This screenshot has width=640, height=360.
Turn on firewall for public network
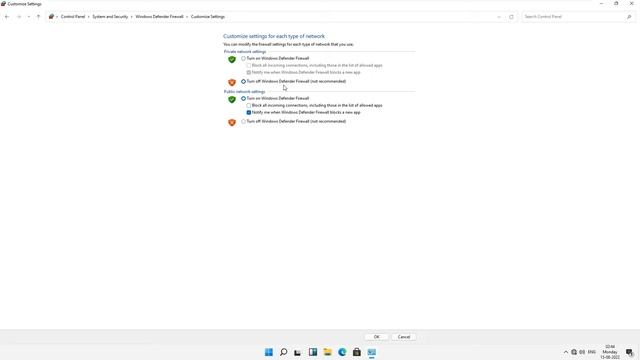pyautogui.click(x=243, y=98)
